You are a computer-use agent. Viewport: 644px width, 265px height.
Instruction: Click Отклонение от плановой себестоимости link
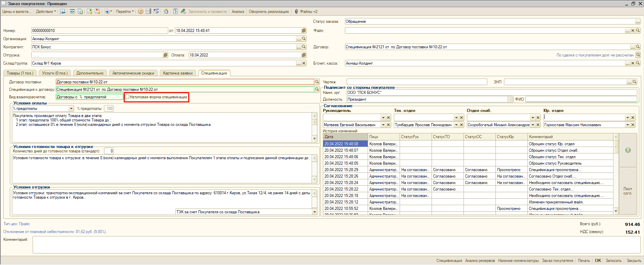click(x=55, y=232)
